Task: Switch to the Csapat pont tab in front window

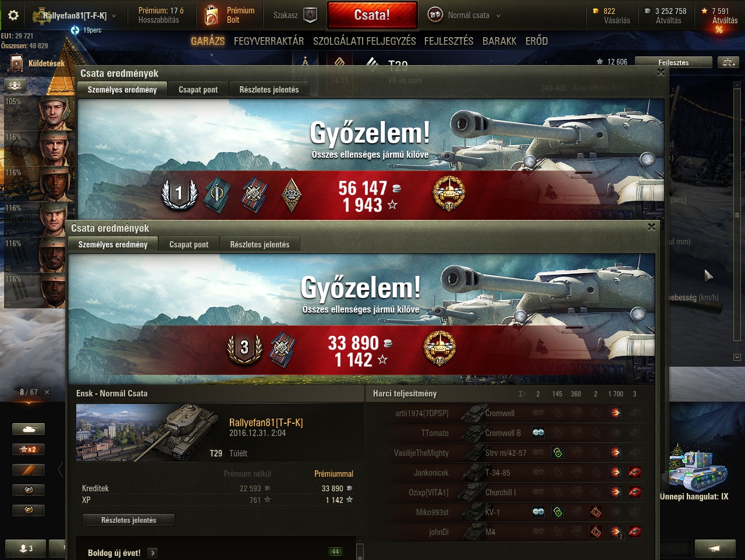Action: [189, 244]
